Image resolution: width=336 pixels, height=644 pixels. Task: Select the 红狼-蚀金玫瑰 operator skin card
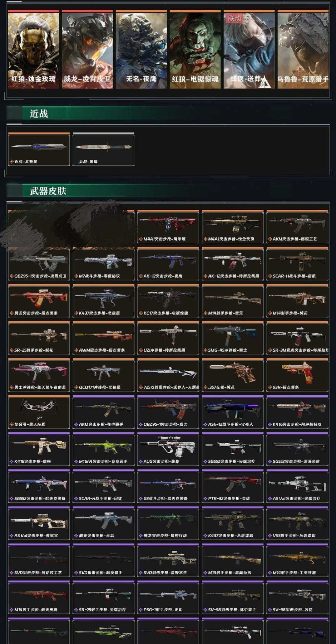(33, 49)
